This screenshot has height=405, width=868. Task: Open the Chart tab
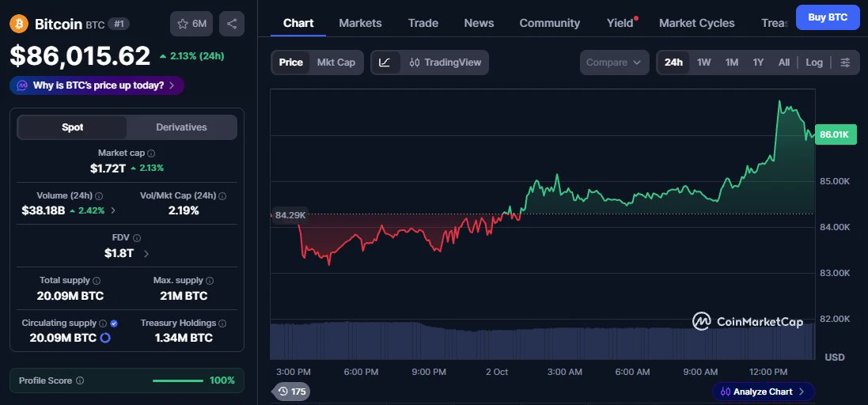click(298, 23)
